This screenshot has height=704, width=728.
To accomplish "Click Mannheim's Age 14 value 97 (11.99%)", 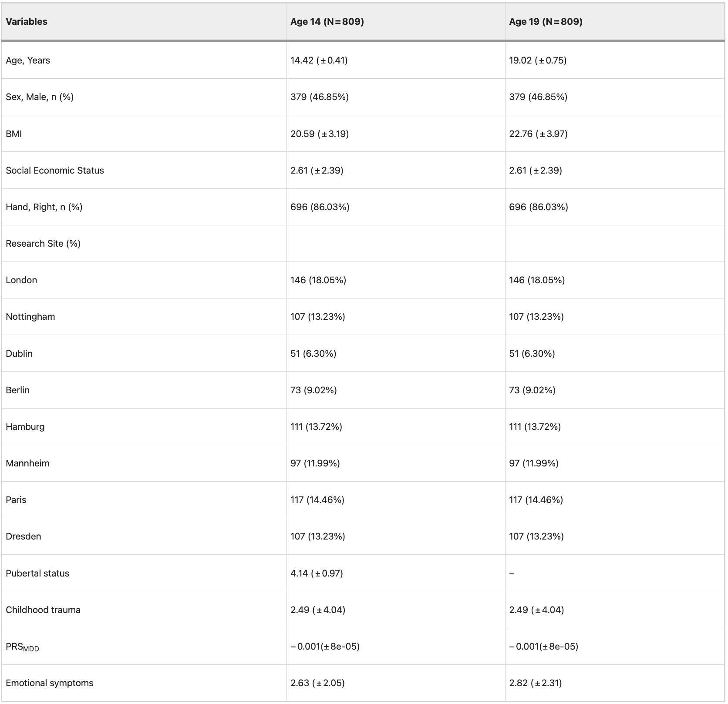I will (x=315, y=463).
